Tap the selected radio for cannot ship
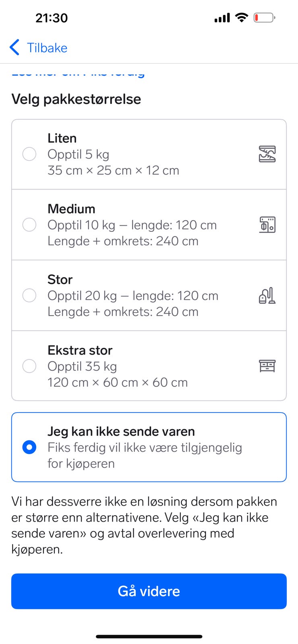298x644 pixels. pyautogui.click(x=29, y=447)
